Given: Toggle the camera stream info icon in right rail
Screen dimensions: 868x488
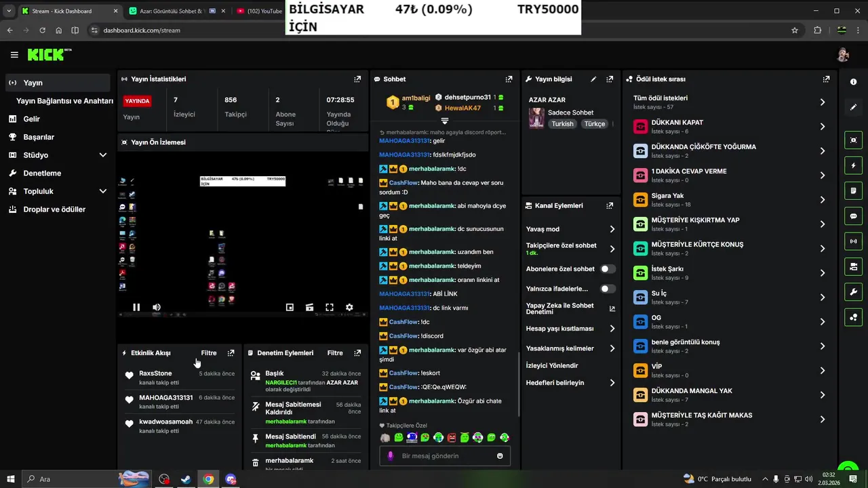Looking at the screenshot, I should click(x=853, y=266).
